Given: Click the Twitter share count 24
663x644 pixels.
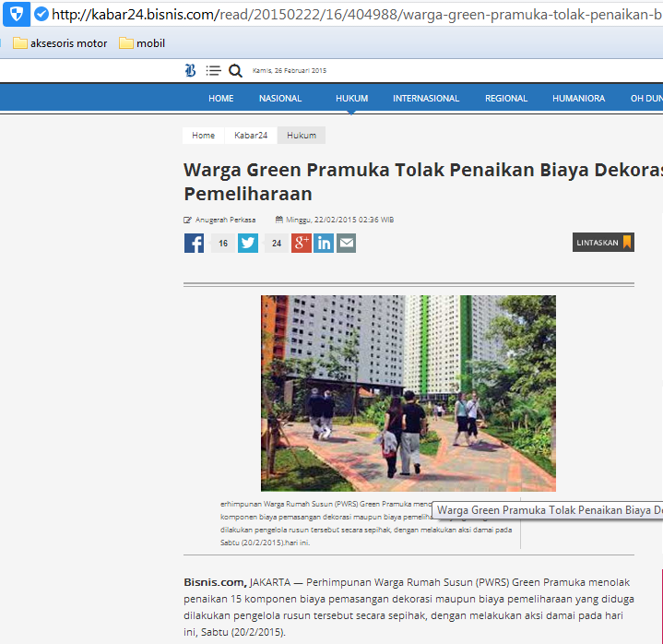Looking at the screenshot, I should (x=277, y=244).
